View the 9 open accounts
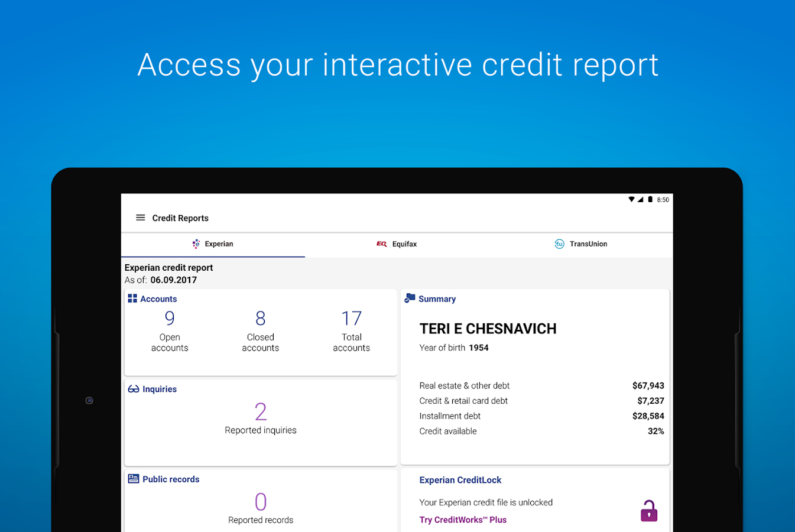The width and height of the screenshot is (795, 532). click(170, 332)
